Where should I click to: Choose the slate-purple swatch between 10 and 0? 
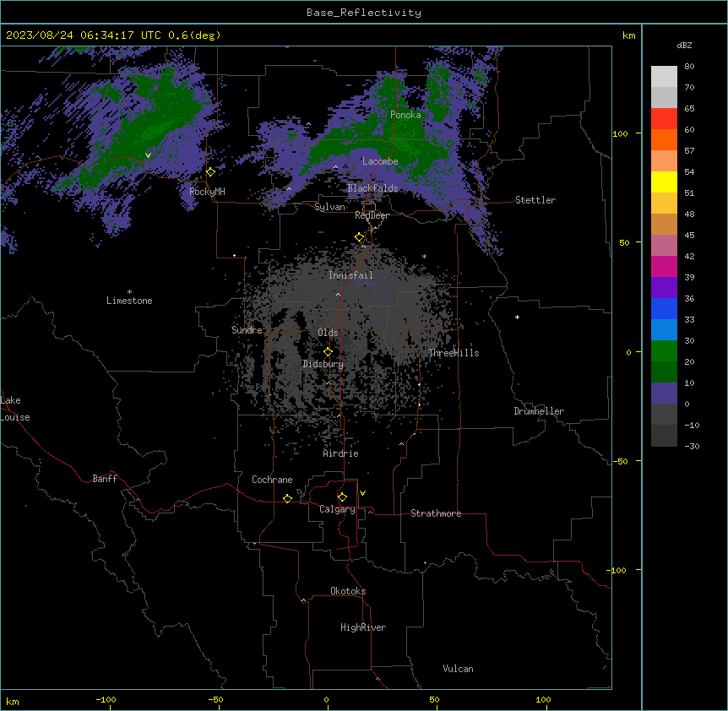click(x=664, y=393)
